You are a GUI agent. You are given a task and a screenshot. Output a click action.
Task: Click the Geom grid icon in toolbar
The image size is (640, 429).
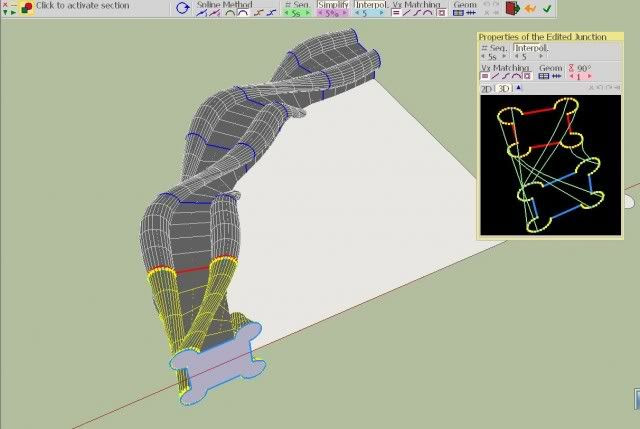pos(458,13)
